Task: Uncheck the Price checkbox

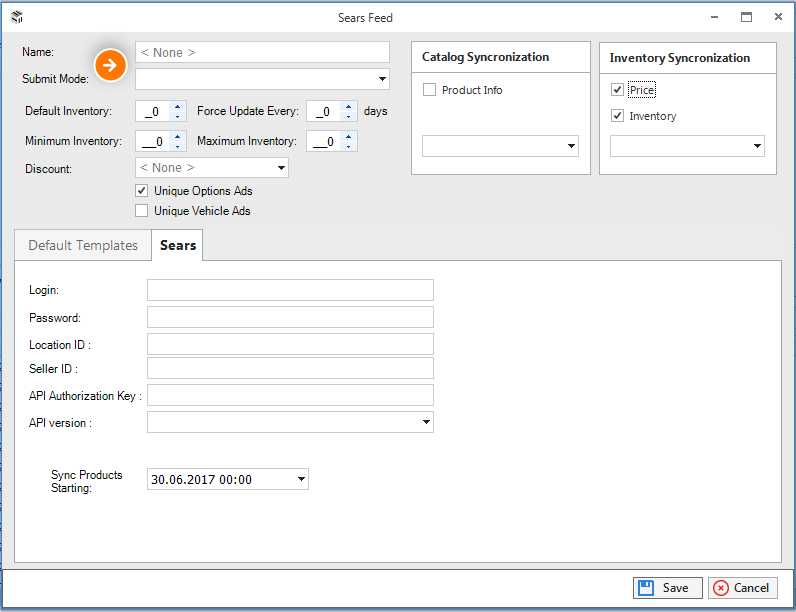Action: 617,90
